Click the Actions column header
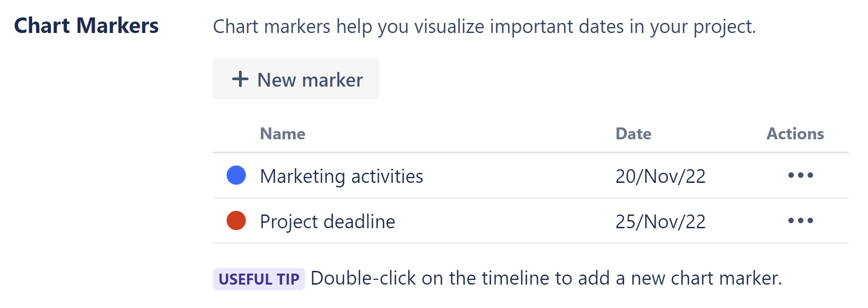 (x=795, y=134)
